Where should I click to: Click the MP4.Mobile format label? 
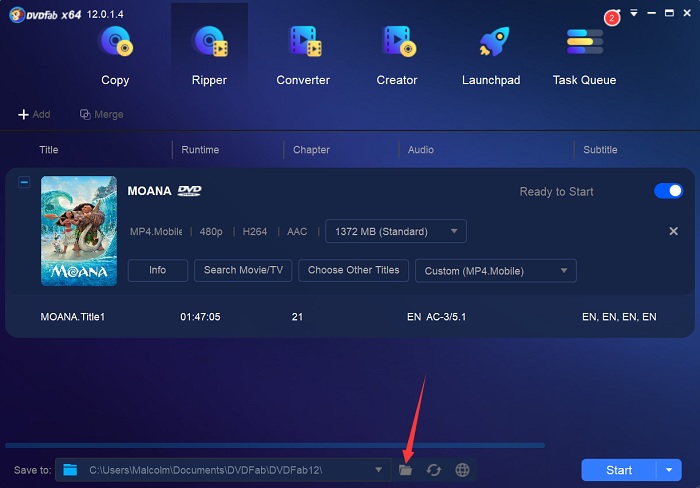click(x=156, y=231)
